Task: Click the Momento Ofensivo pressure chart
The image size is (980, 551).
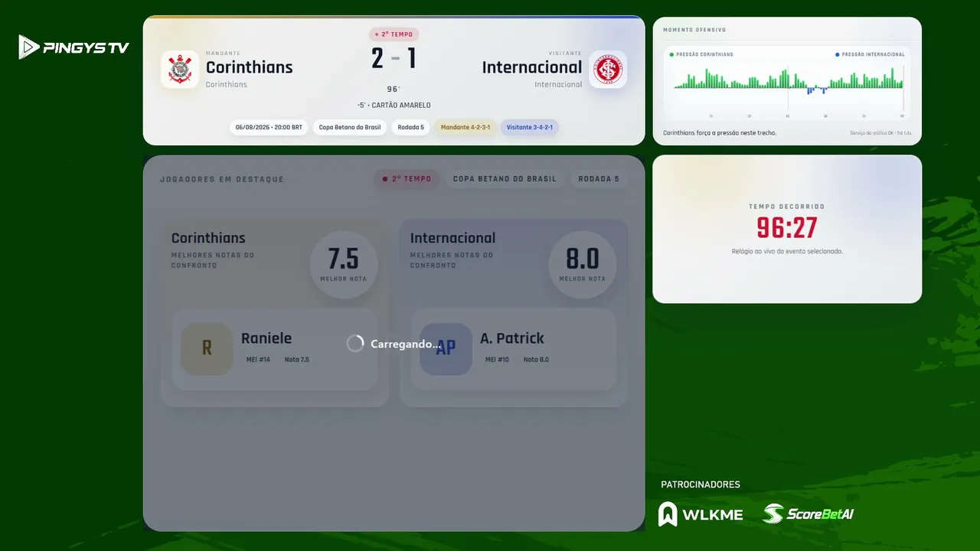Action: (x=788, y=83)
